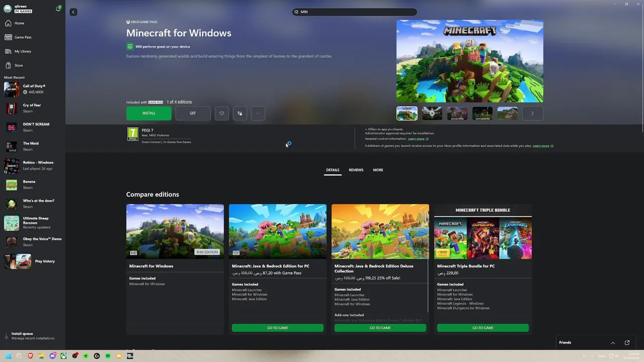Open Learn more about publisher data access

tap(543, 146)
